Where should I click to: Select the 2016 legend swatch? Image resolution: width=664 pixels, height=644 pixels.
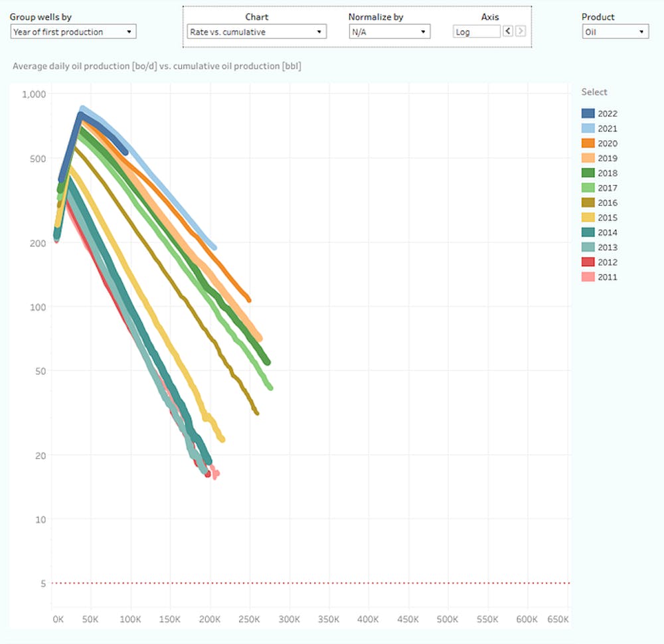tap(588, 202)
